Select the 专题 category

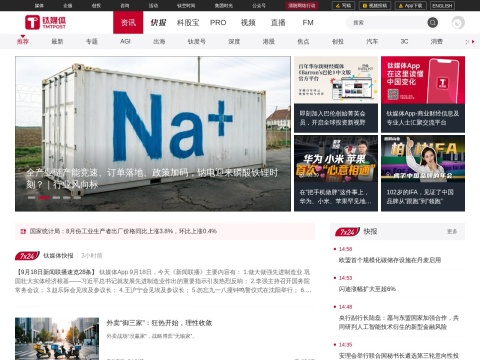(x=92, y=41)
